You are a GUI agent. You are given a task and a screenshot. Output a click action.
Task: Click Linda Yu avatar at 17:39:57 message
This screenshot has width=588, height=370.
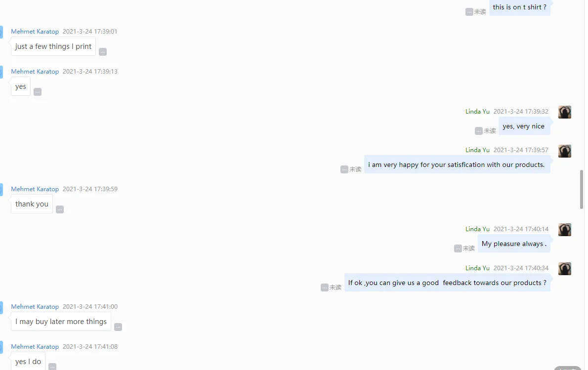564,151
